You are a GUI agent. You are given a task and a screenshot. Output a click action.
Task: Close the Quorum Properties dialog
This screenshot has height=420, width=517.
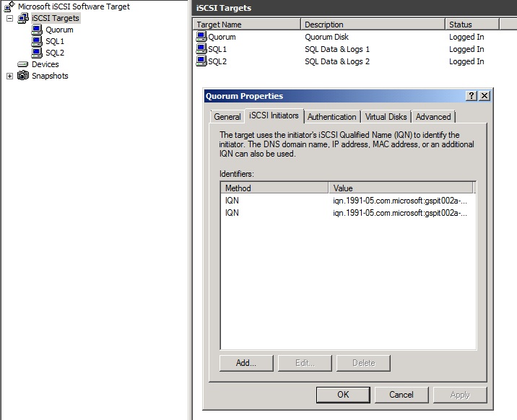click(484, 96)
